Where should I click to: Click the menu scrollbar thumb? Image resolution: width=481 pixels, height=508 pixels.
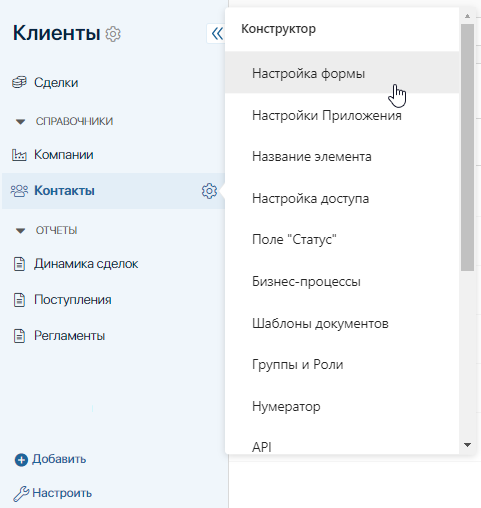[x=467, y=147]
